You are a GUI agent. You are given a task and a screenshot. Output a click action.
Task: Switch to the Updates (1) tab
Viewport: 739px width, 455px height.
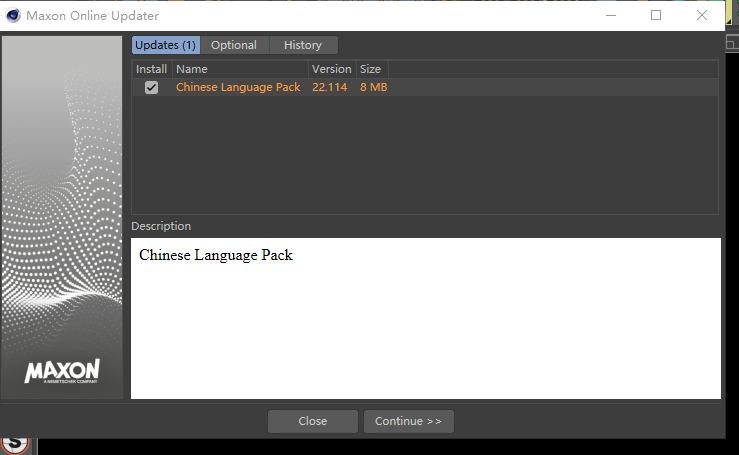click(166, 45)
